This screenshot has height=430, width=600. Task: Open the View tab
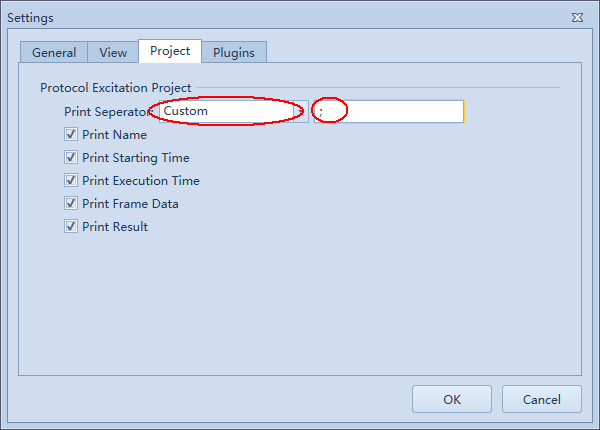tap(113, 52)
